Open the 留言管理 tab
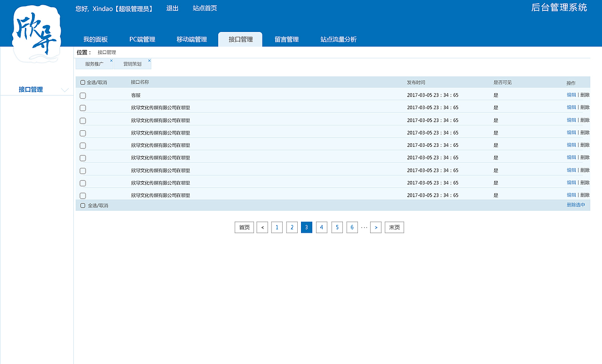 pyautogui.click(x=287, y=40)
